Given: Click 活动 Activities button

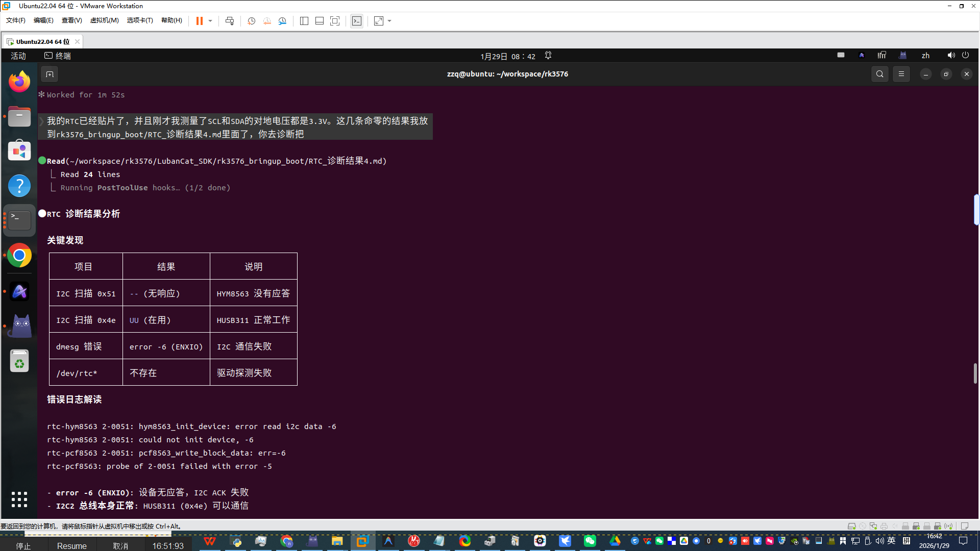Looking at the screenshot, I should pyautogui.click(x=18, y=56).
